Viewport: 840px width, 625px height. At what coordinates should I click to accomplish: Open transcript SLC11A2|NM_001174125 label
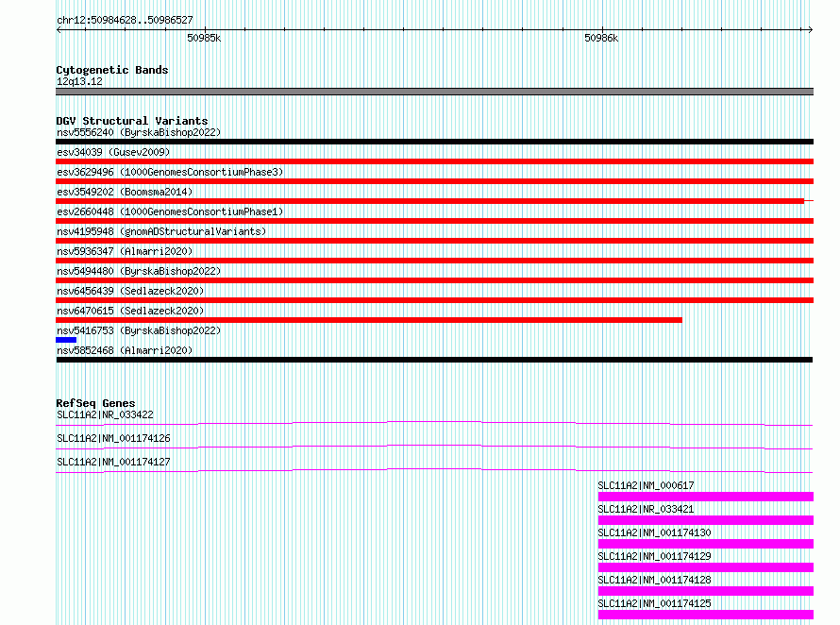tap(654, 603)
